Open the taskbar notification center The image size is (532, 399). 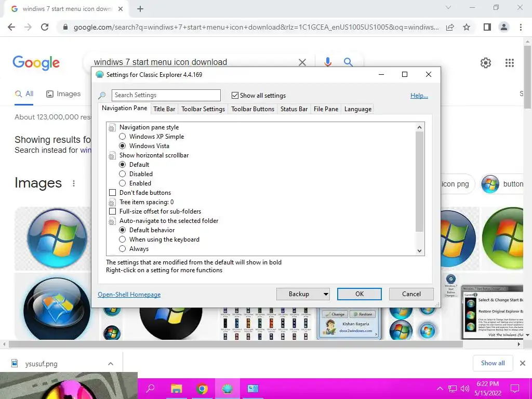(x=515, y=389)
